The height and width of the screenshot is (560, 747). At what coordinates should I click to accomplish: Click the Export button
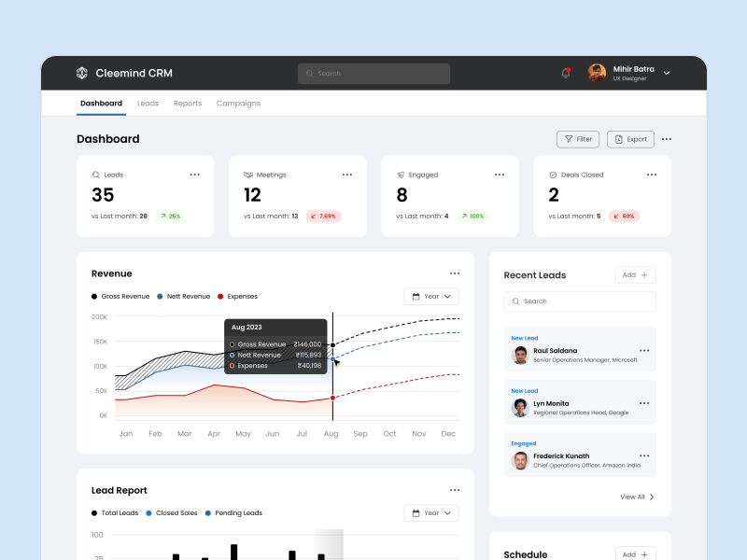630,138
